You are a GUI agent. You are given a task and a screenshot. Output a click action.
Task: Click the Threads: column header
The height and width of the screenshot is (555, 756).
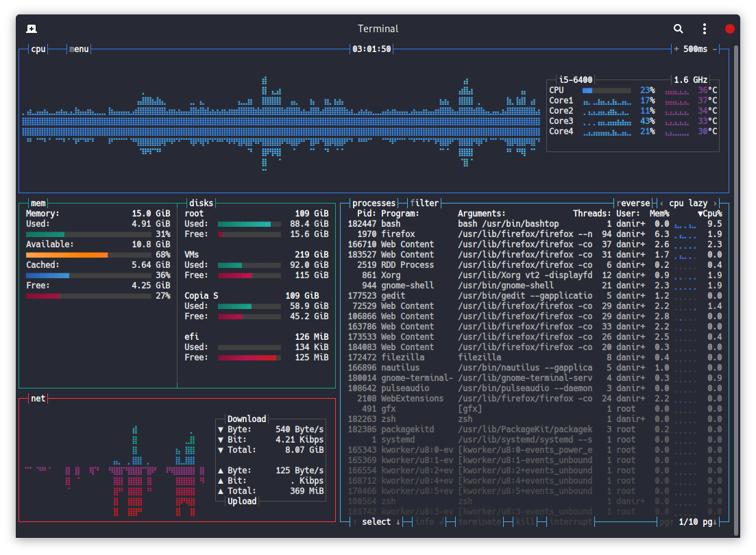tap(592, 214)
